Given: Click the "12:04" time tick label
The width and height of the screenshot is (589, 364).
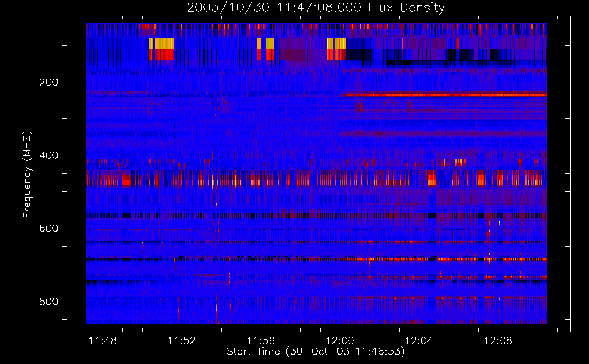Looking at the screenshot, I should tap(419, 341).
